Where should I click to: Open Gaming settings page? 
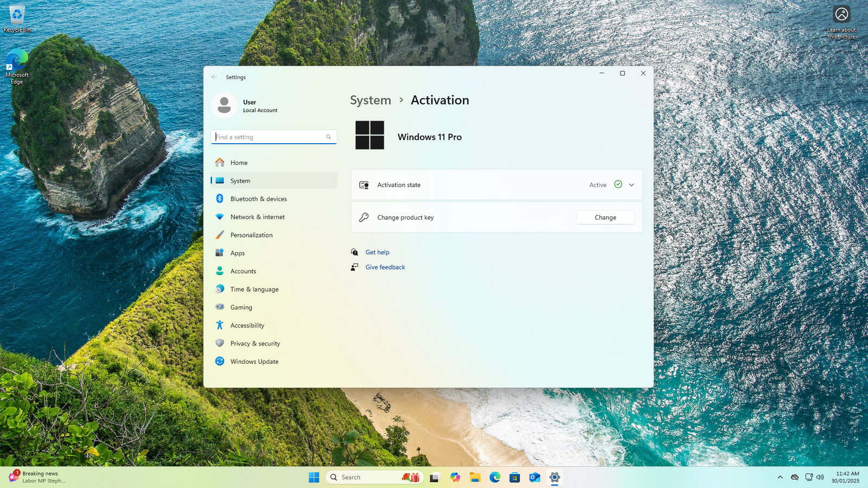pos(273,307)
